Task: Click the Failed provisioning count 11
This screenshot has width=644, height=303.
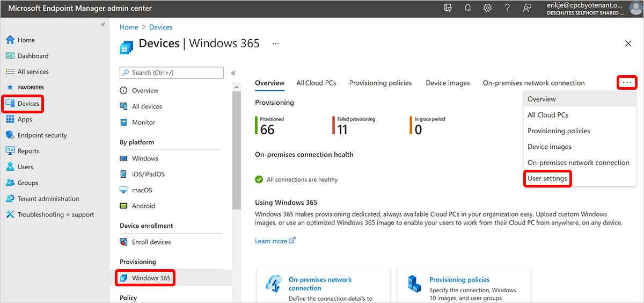Action: [342, 129]
